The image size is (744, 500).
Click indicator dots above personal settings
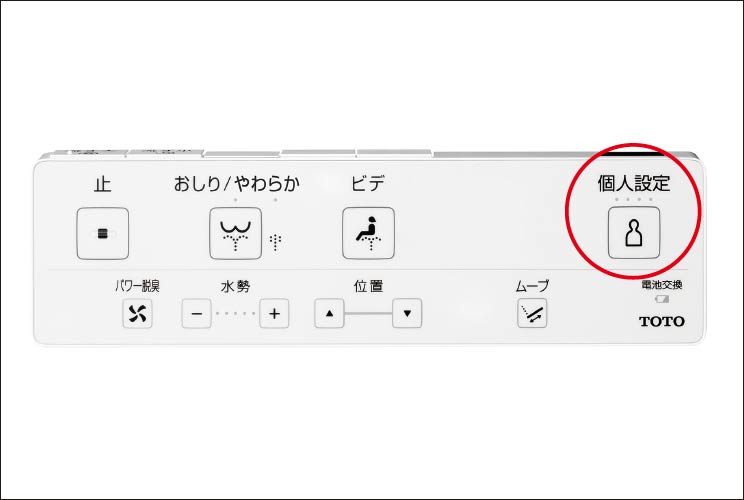point(633,199)
